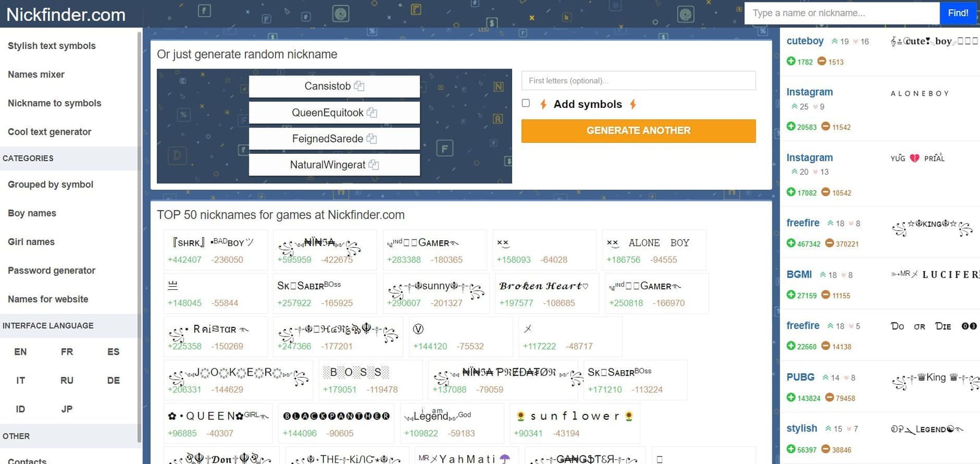The height and width of the screenshot is (464, 980).
Task: Copy the Cansistob nickname using copy icon
Action: 359,86
